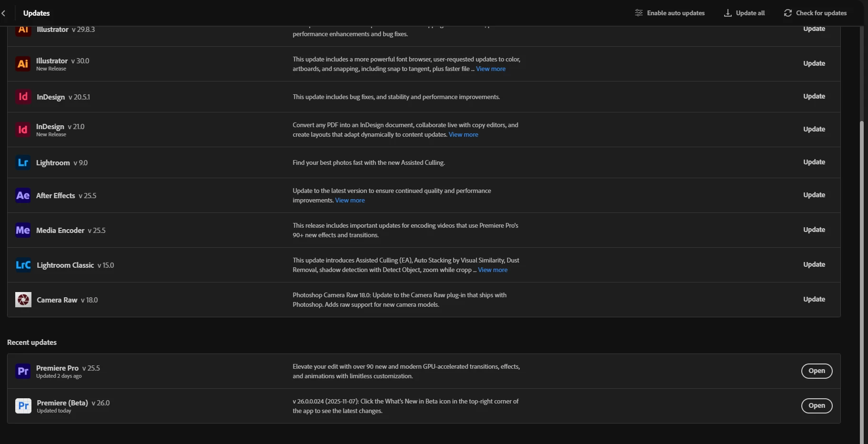Image resolution: width=868 pixels, height=444 pixels.
Task: Update Media Encoder v 25.5
Action: click(814, 230)
